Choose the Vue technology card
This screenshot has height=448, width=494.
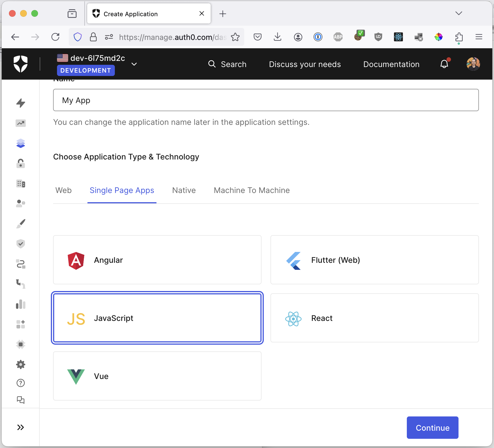(x=157, y=376)
